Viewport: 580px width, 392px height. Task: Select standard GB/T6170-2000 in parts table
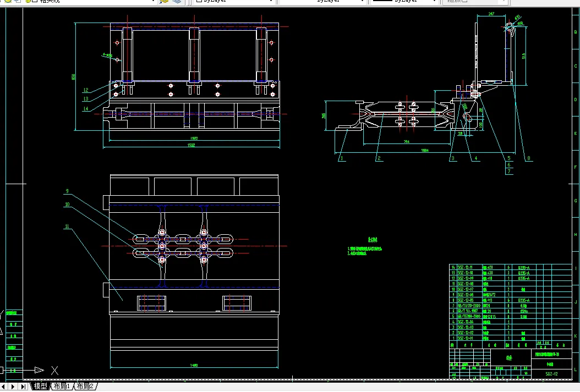469,306
